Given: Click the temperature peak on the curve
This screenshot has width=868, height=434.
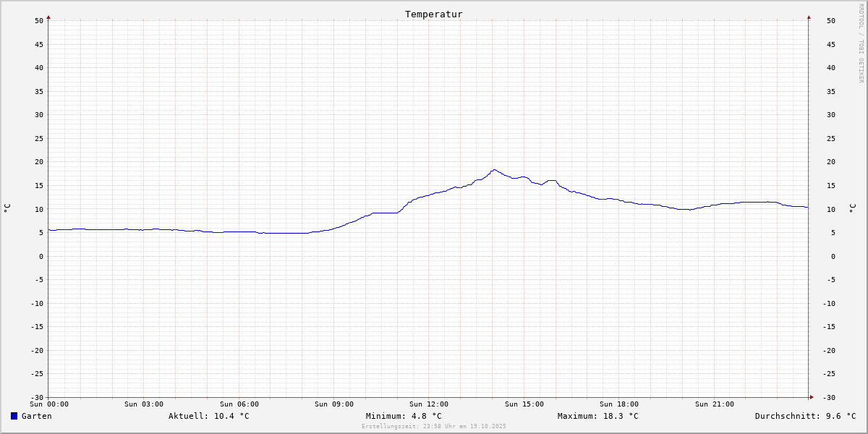Looking at the screenshot, I should tap(494, 170).
